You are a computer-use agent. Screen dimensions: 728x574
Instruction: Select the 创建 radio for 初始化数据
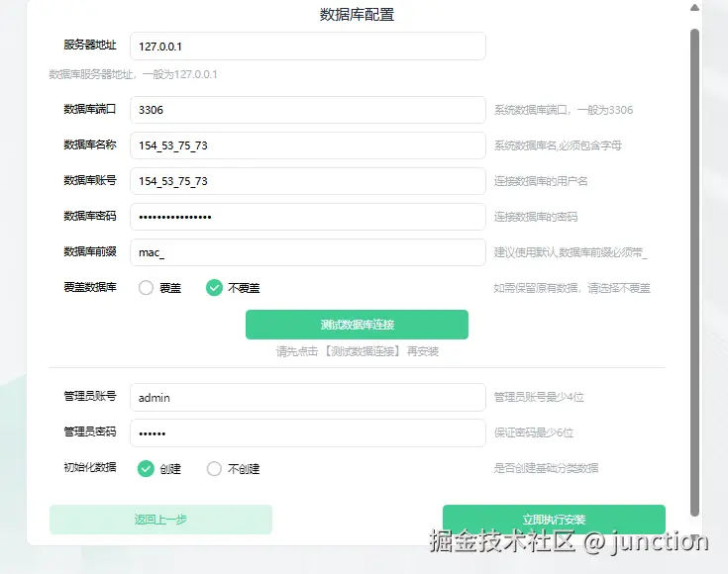coord(146,469)
